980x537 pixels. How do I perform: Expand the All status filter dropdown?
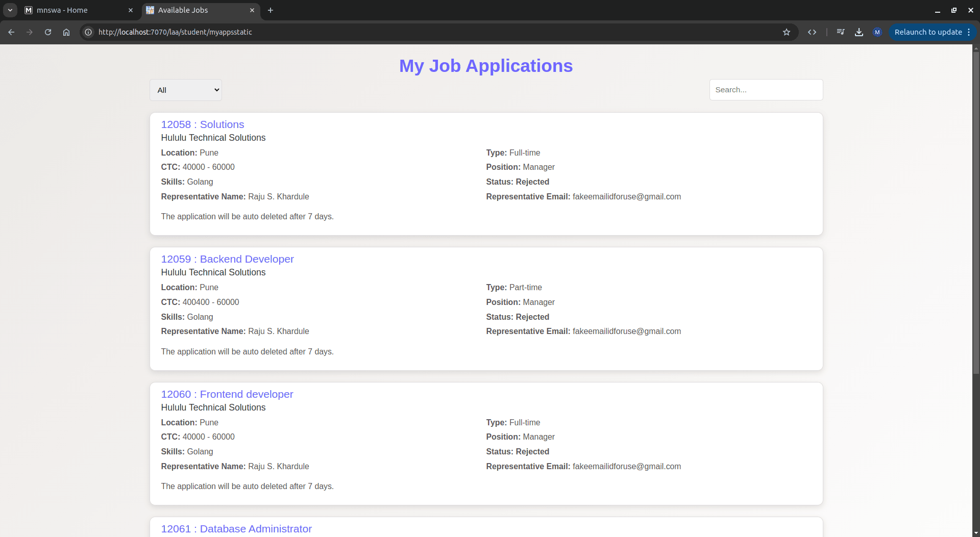[186, 90]
